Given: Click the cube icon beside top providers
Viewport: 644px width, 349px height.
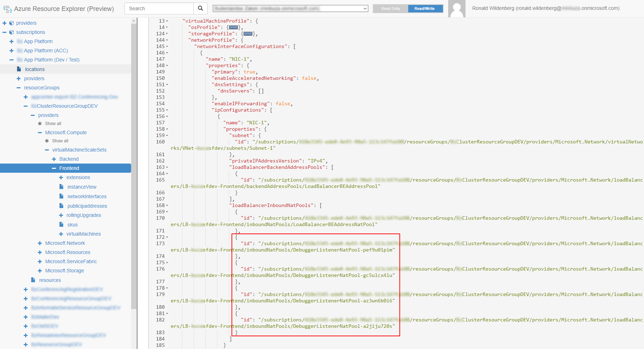Looking at the screenshot, I should [x=12, y=23].
